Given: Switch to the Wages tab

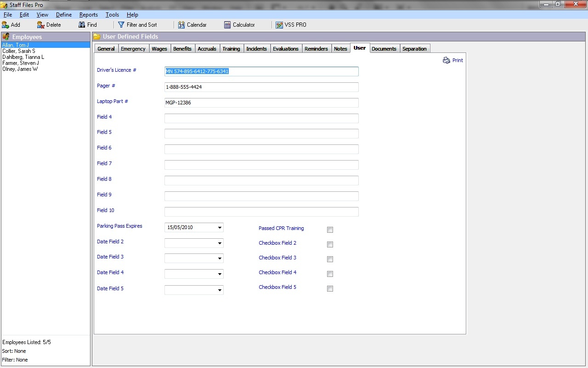Looking at the screenshot, I should (x=159, y=48).
